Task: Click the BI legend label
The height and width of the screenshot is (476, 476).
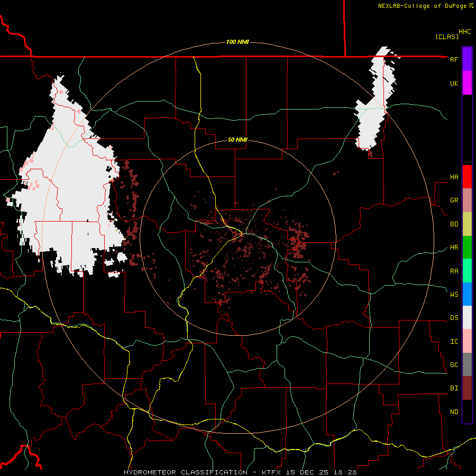Action: [454, 388]
